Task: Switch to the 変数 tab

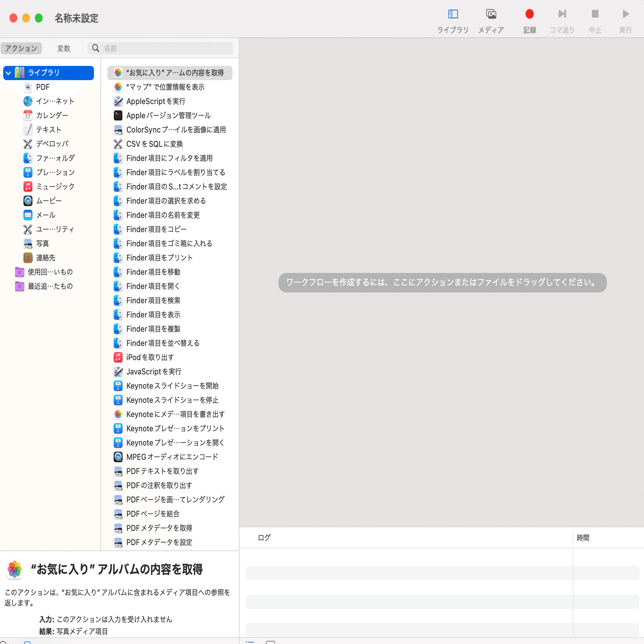Action: coord(64,48)
